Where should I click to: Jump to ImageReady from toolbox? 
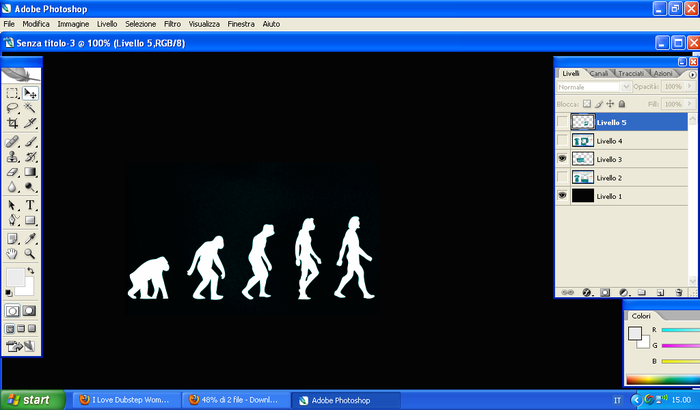click(21, 346)
